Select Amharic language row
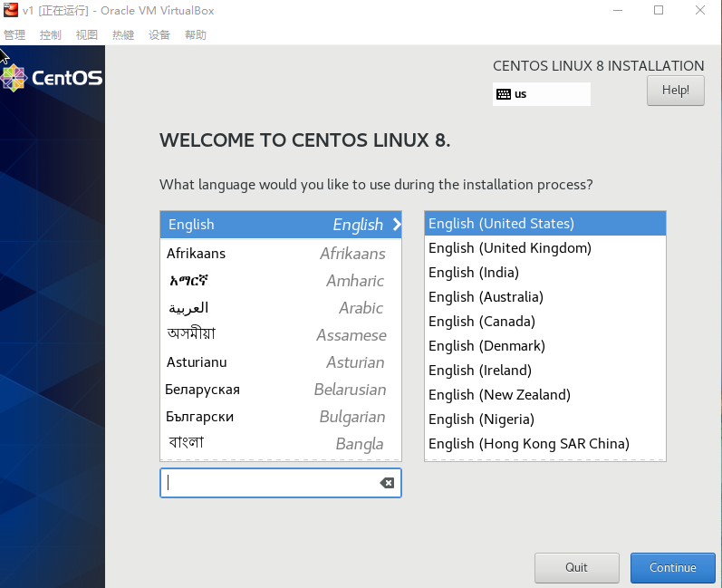Image resolution: width=722 pixels, height=588 pixels. pyautogui.click(x=281, y=281)
